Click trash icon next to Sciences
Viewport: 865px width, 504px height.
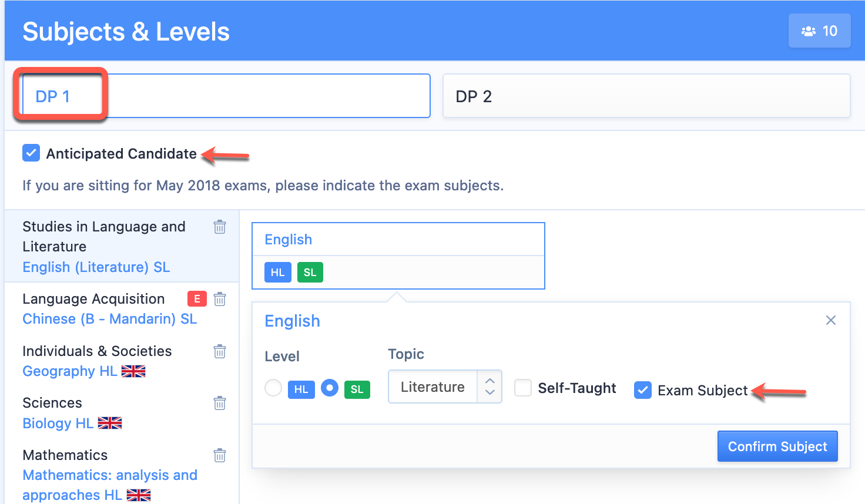tap(220, 403)
